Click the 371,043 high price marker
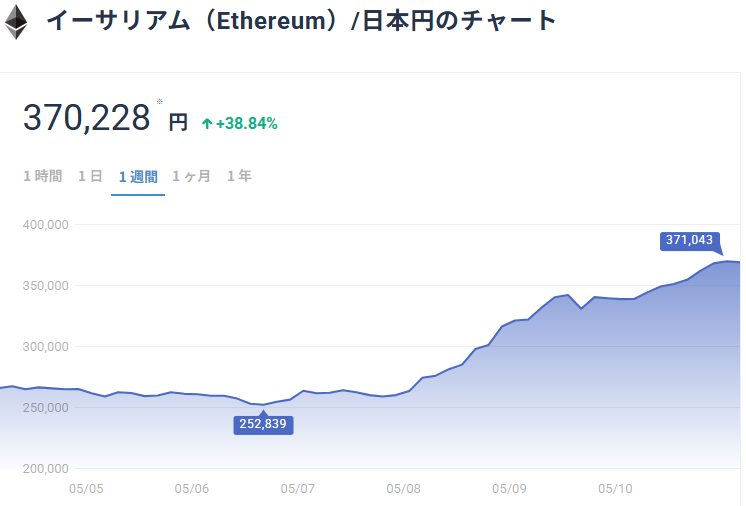746x506 pixels. click(689, 240)
